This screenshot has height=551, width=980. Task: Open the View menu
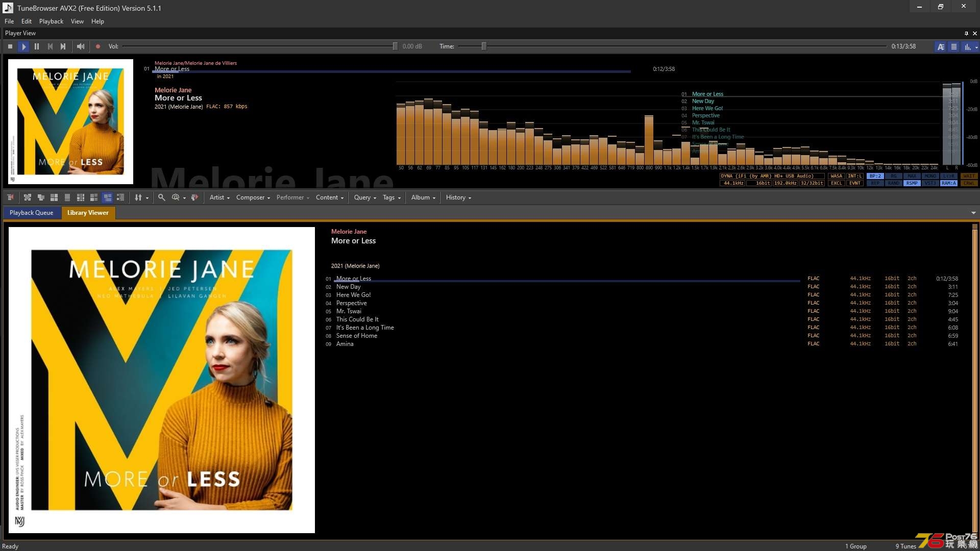(x=77, y=21)
